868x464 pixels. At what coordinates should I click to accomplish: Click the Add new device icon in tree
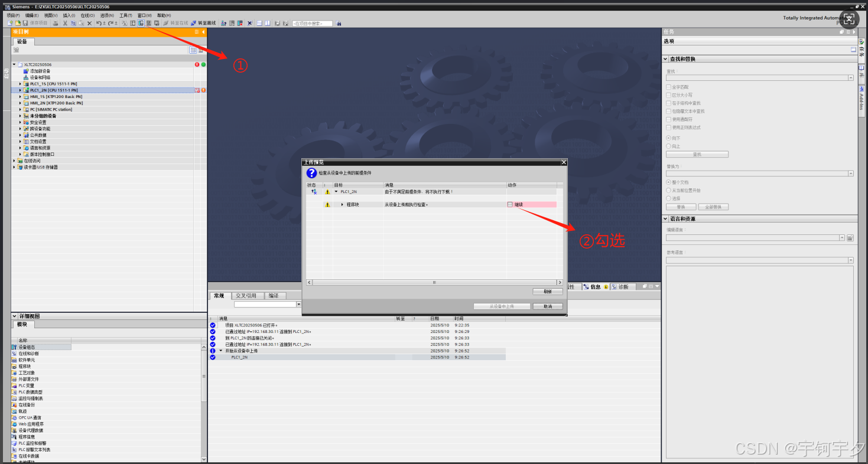pyautogui.click(x=26, y=71)
